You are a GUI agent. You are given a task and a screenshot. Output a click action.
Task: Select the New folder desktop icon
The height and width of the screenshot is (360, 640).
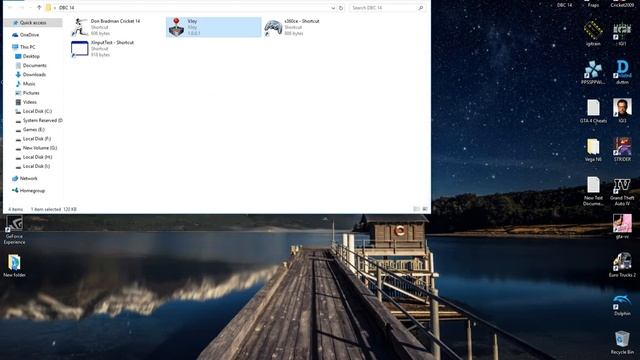14,266
